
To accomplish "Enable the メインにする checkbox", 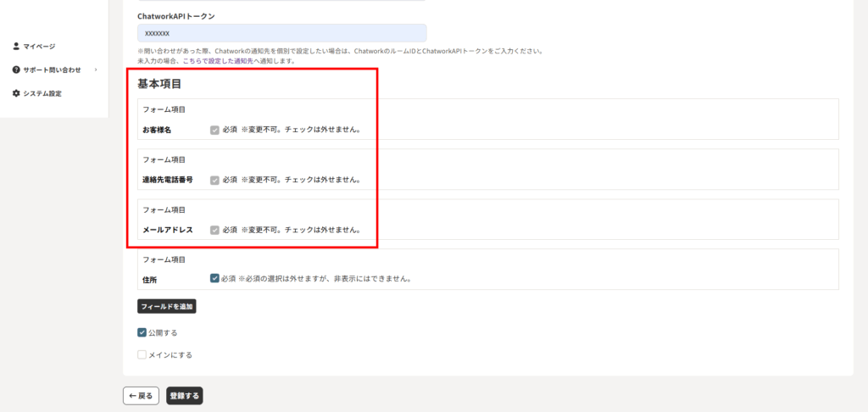I will pyautogui.click(x=142, y=355).
